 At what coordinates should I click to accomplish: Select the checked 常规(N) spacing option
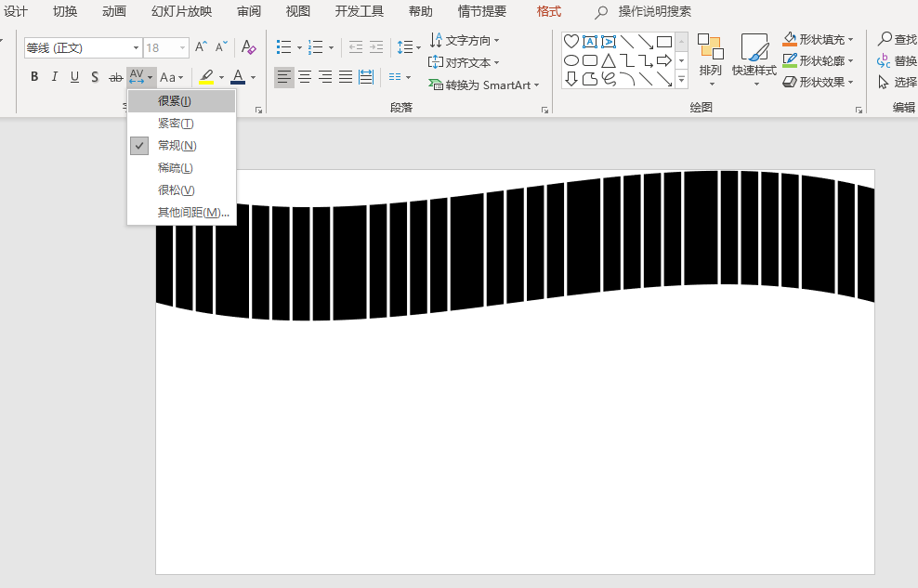[181, 146]
